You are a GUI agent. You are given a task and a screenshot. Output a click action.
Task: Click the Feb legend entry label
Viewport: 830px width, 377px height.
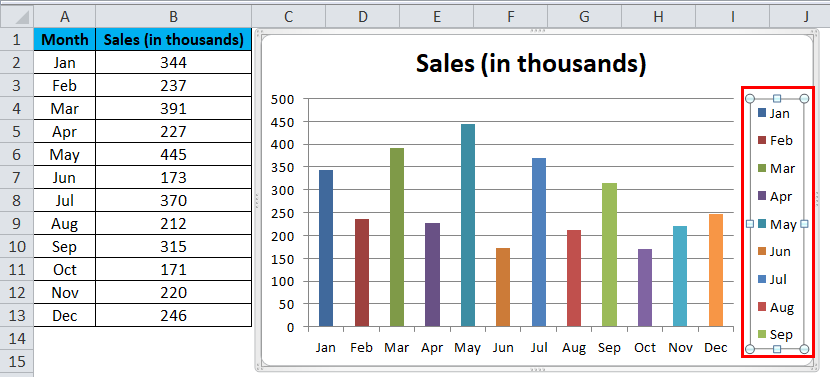pyautogui.click(x=781, y=141)
